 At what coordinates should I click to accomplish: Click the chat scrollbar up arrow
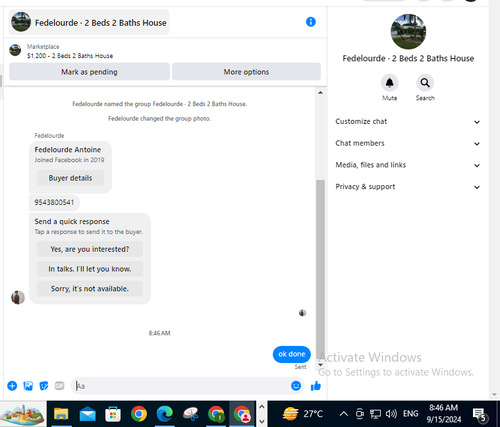pos(320,92)
